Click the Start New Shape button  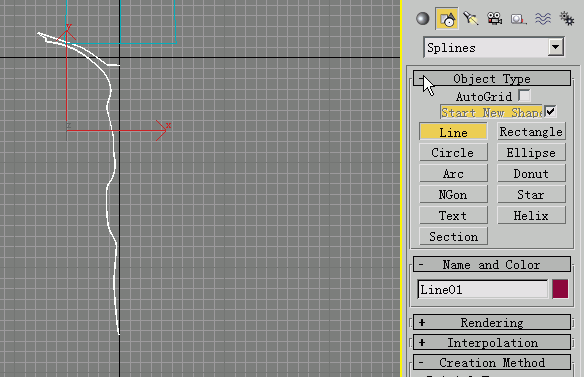click(x=491, y=112)
